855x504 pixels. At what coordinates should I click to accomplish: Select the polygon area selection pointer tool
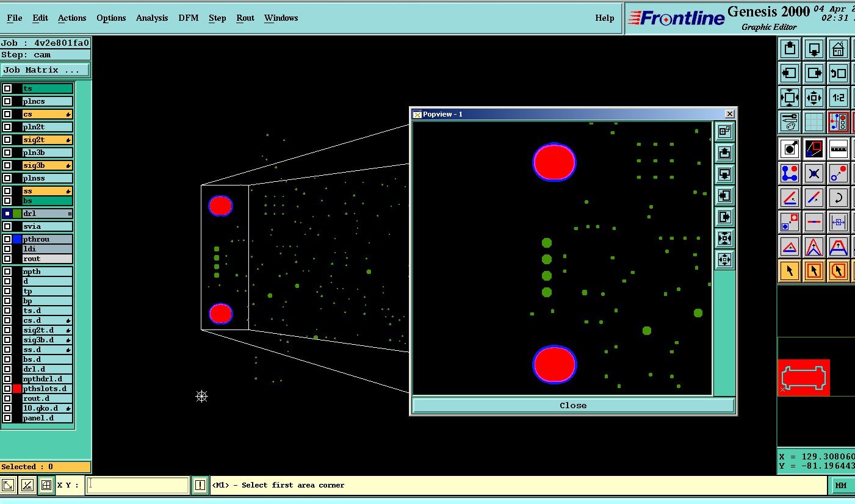[839, 271]
